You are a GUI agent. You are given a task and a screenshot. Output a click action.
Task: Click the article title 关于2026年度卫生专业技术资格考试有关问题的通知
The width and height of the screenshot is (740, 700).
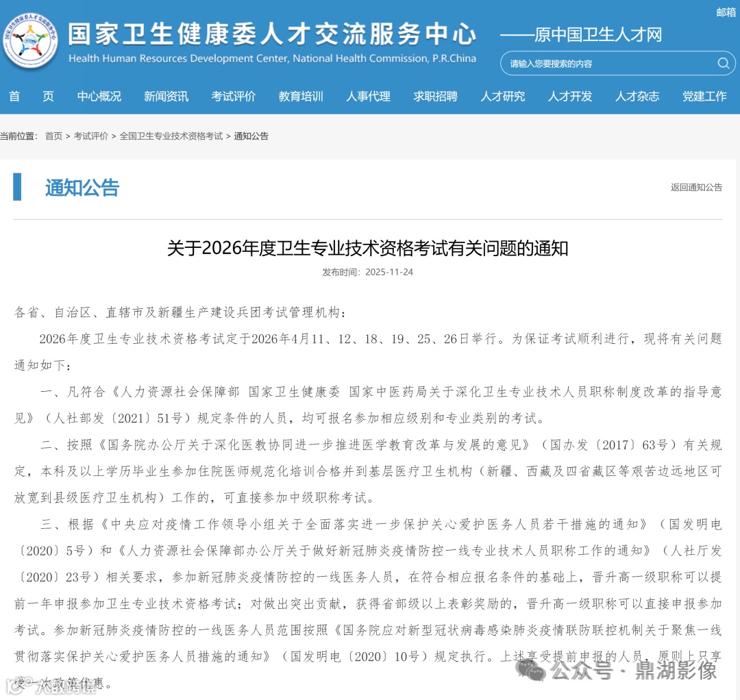coord(368,248)
